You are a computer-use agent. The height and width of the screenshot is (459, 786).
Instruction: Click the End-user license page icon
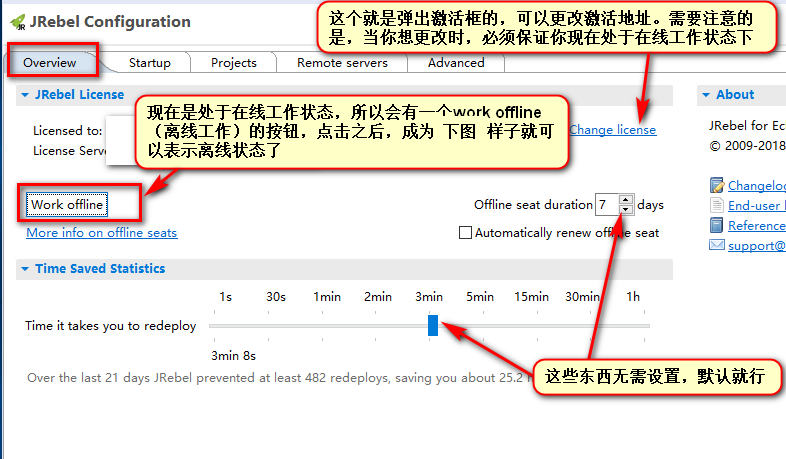717,205
